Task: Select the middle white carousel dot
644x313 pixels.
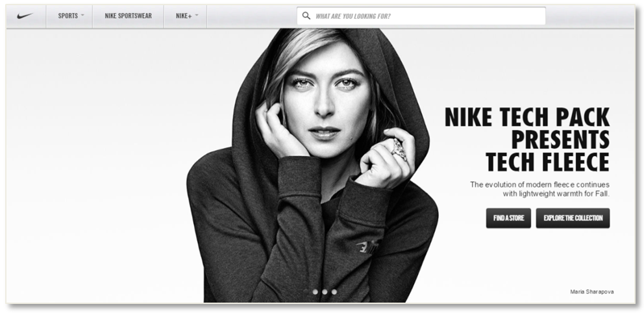Action: click(x=325, y=292)
